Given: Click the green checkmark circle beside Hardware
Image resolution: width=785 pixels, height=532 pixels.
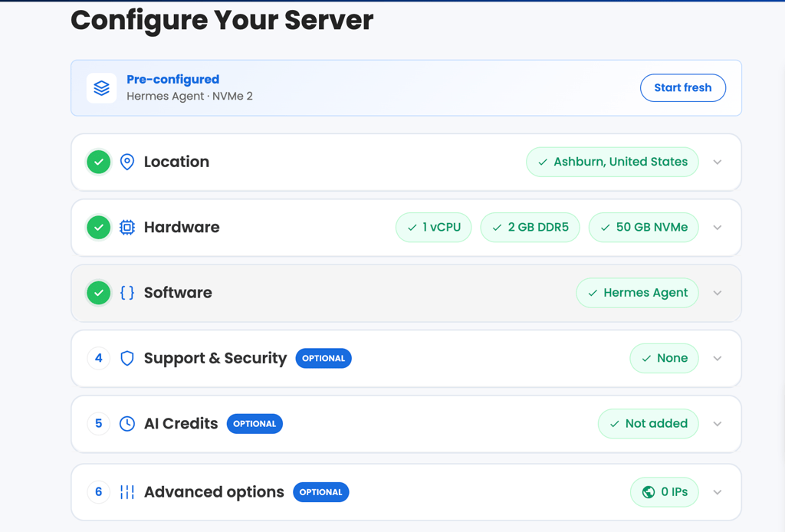Looking at the screenshot, I should pyautogui.click(x=99, y=227).
